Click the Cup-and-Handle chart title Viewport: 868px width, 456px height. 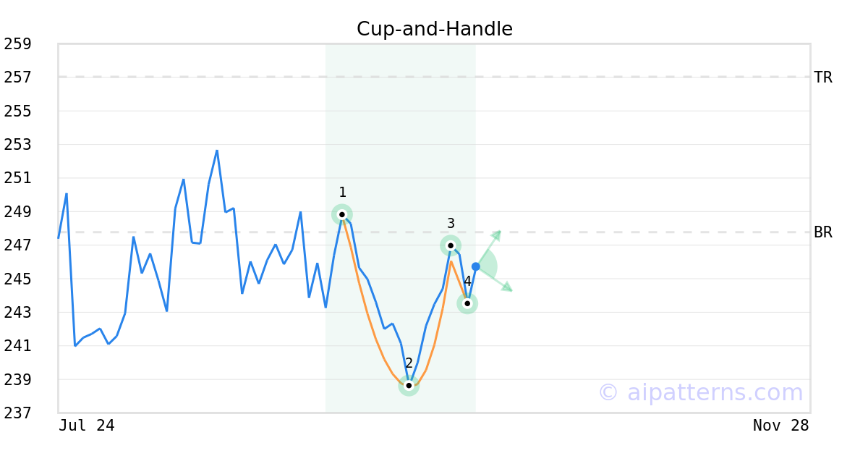point(435,29)
